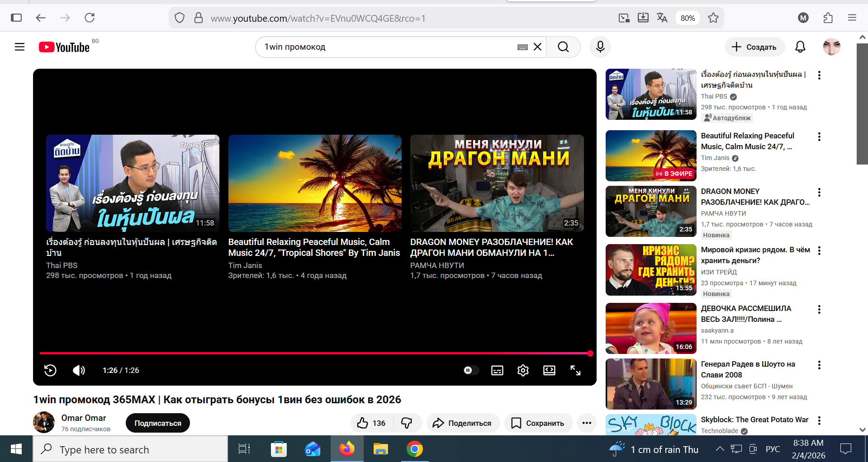The width and height of the screenshot is (868, 462).
Task: Dislike the video with thumbs down
Action: pyautogui.click(x=407, y=423)
